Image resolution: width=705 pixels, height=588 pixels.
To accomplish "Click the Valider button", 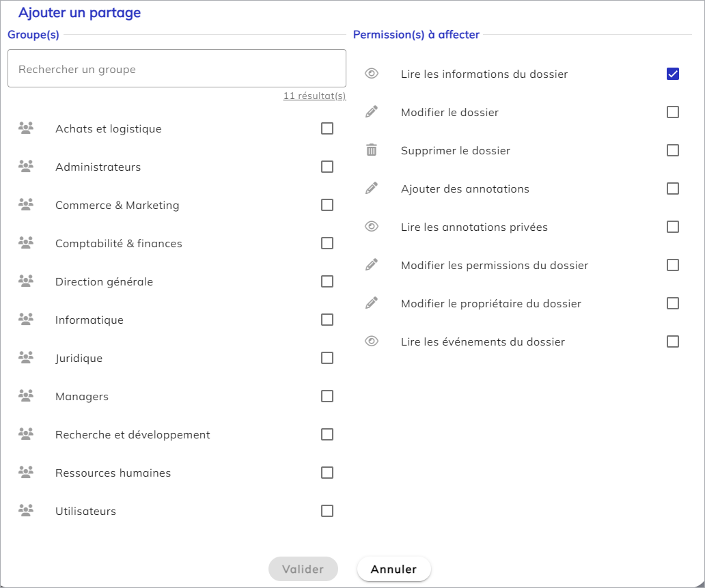I will pos(303,569).
